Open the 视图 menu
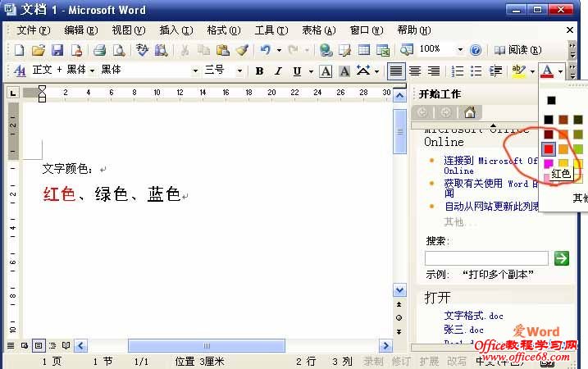 pyautogui.click(x=128, y=30)
